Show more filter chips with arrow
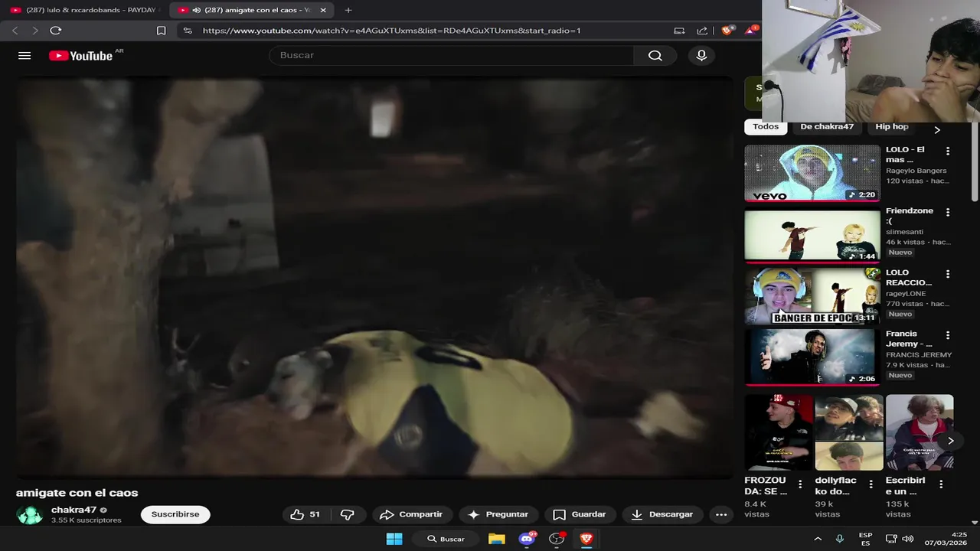This screenshot has height=551, width=980. [937, 129]
